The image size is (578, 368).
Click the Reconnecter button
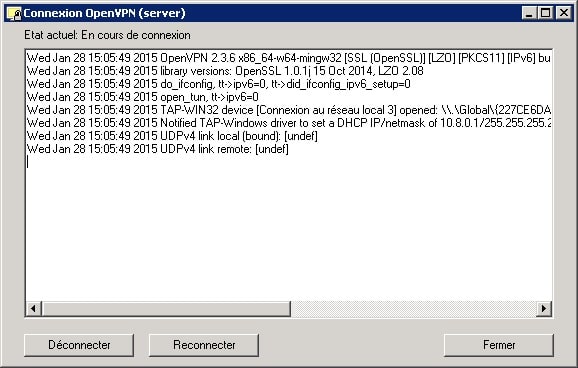click(204, 345)
